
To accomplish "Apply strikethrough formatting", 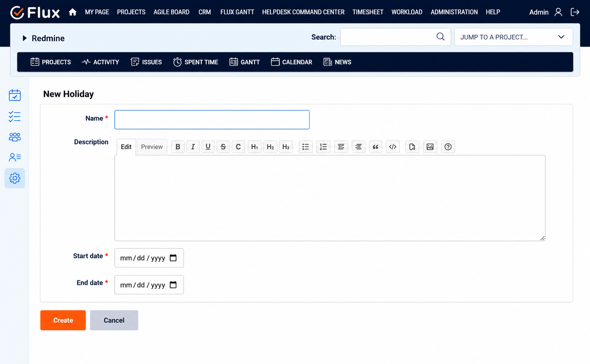I will point(223,147).
